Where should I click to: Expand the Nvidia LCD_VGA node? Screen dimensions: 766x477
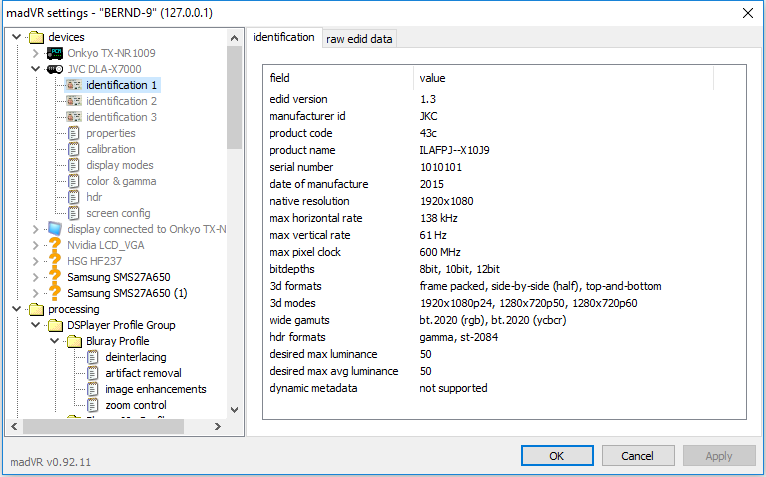(35, 245)
